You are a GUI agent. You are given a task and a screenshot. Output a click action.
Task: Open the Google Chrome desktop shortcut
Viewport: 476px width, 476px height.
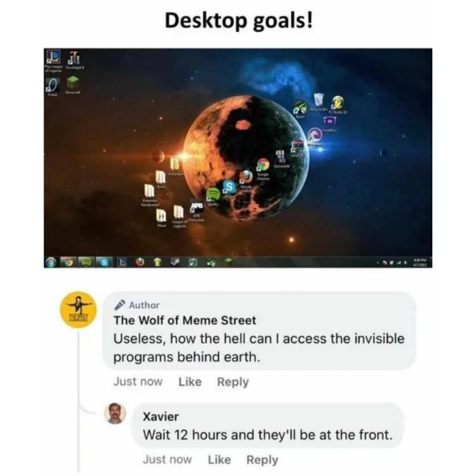(x=263, y=165)
